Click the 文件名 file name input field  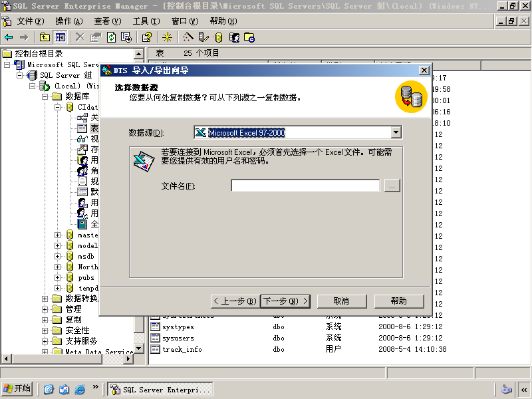point(305,186)
